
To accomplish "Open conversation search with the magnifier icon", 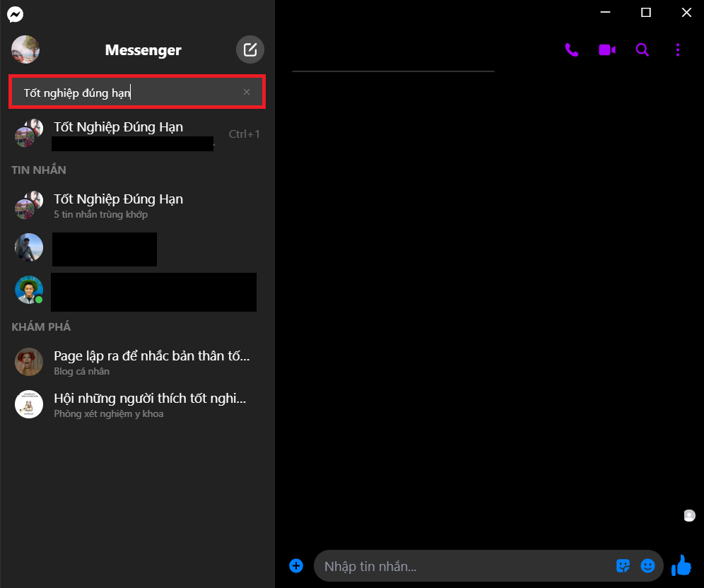I will pos(643,49).
